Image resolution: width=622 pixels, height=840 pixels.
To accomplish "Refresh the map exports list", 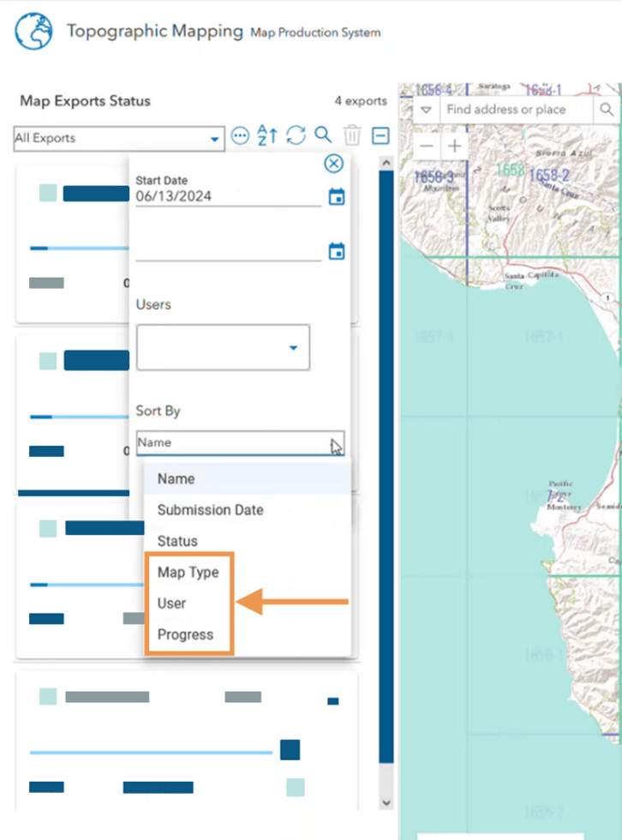I will (296, 135).
